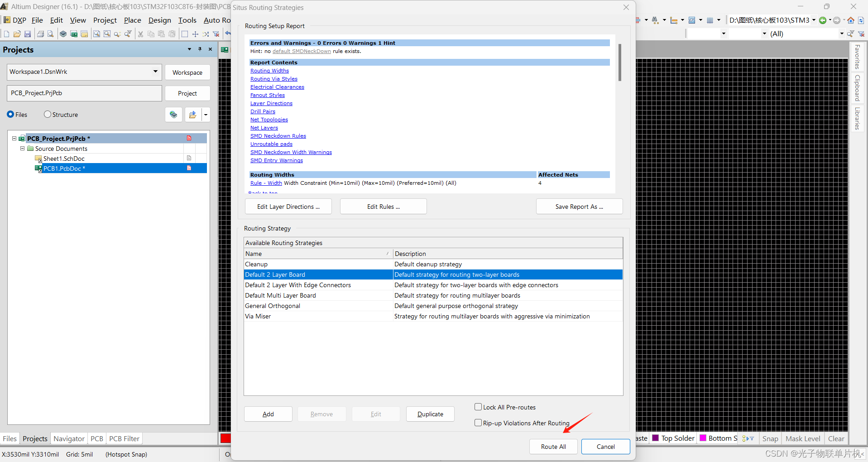Click the Deselect All icon

pos(206,34)
